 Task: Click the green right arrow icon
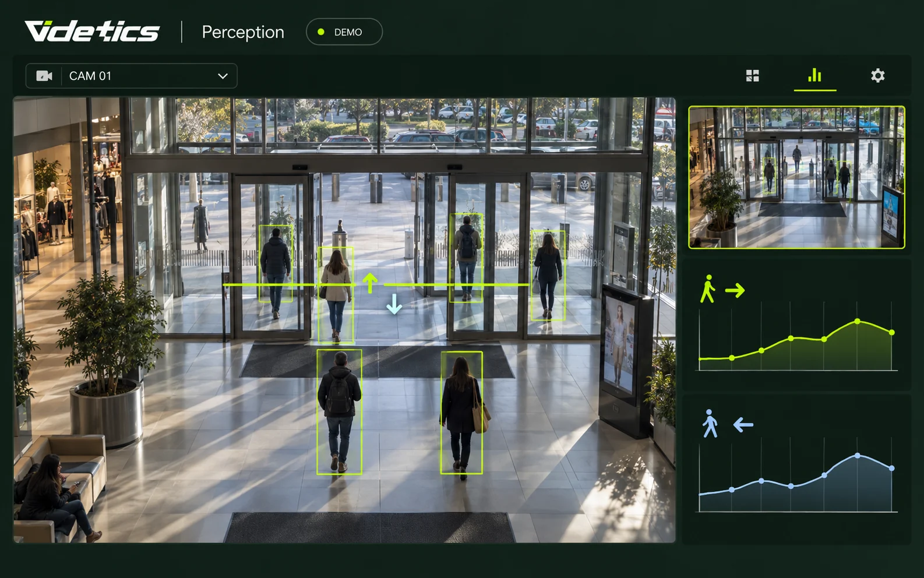[735, 290]
